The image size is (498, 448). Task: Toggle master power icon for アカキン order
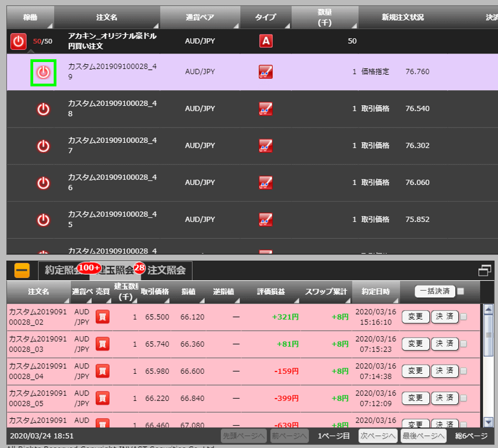[x=18, y=41]
